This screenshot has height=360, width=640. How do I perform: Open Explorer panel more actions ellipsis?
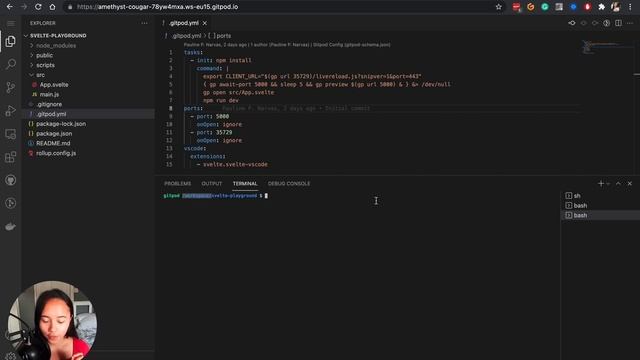(144, 23)
